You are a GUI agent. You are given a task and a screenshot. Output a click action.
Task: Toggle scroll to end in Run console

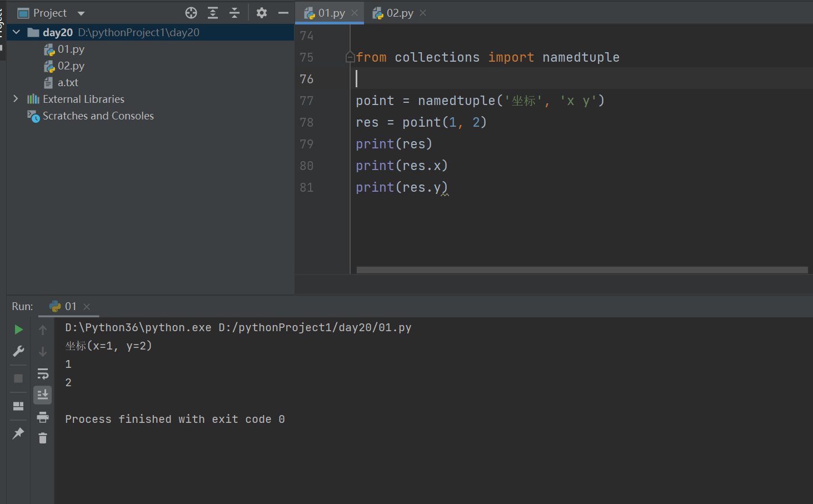tap(43, 395)
